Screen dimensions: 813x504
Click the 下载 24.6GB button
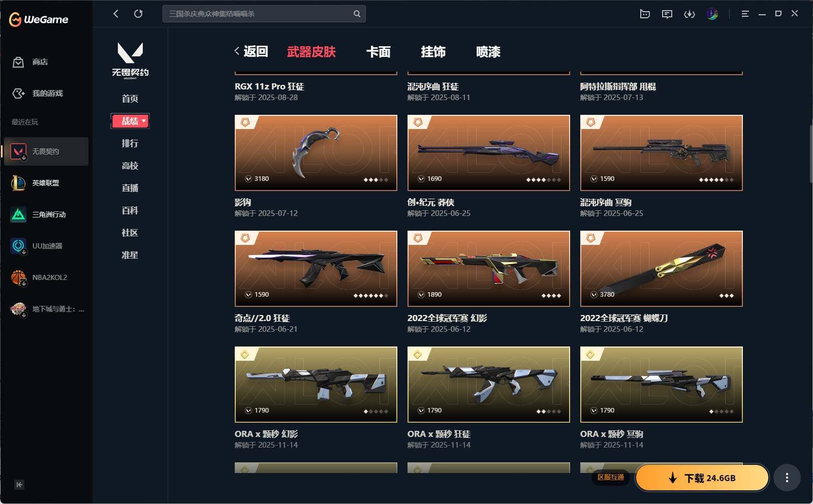point(702,478)
